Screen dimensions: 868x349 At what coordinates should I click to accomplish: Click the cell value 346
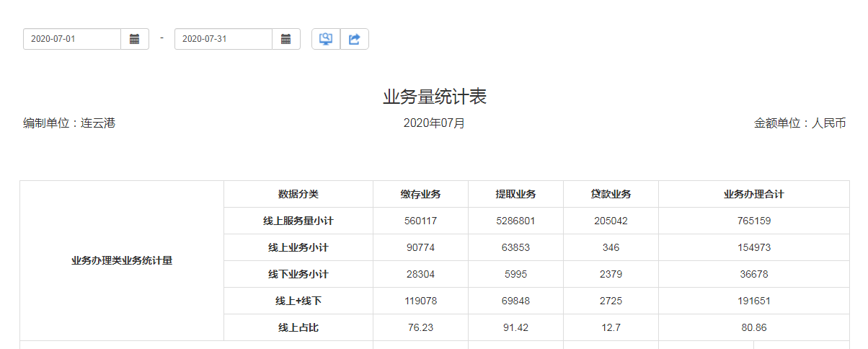click(611, 247)
